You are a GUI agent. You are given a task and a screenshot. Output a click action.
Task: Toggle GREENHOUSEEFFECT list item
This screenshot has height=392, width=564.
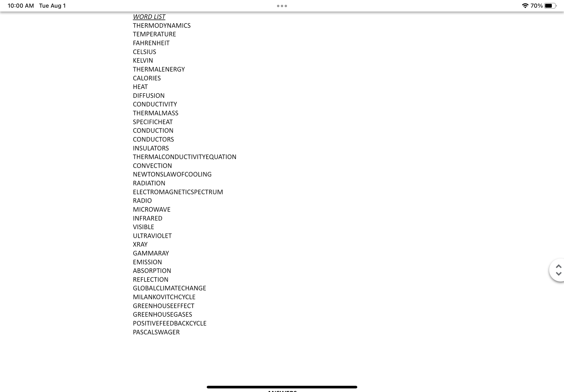(164, 306)
